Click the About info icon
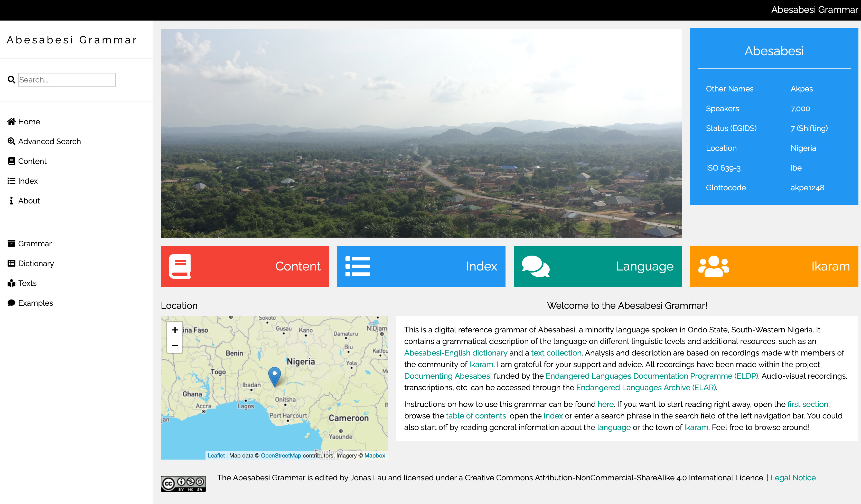Viewport: 861px width, 504px height. 11,201
